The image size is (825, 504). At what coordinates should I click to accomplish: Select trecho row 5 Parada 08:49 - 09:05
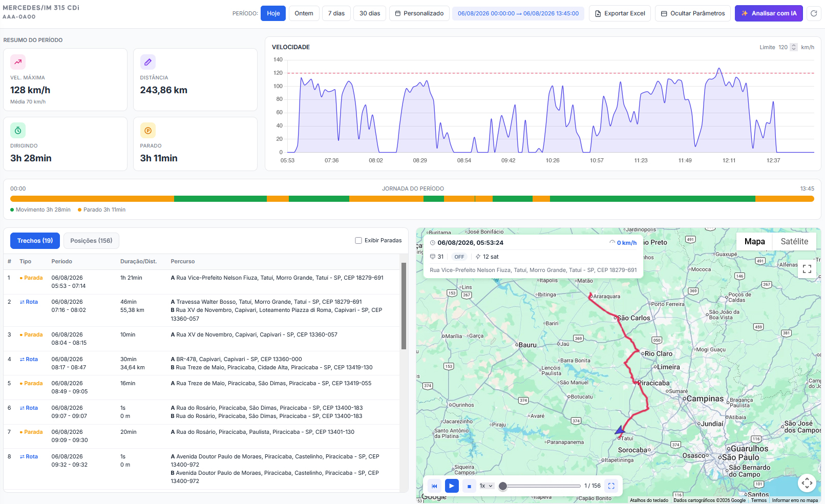[x=202, y=387]
